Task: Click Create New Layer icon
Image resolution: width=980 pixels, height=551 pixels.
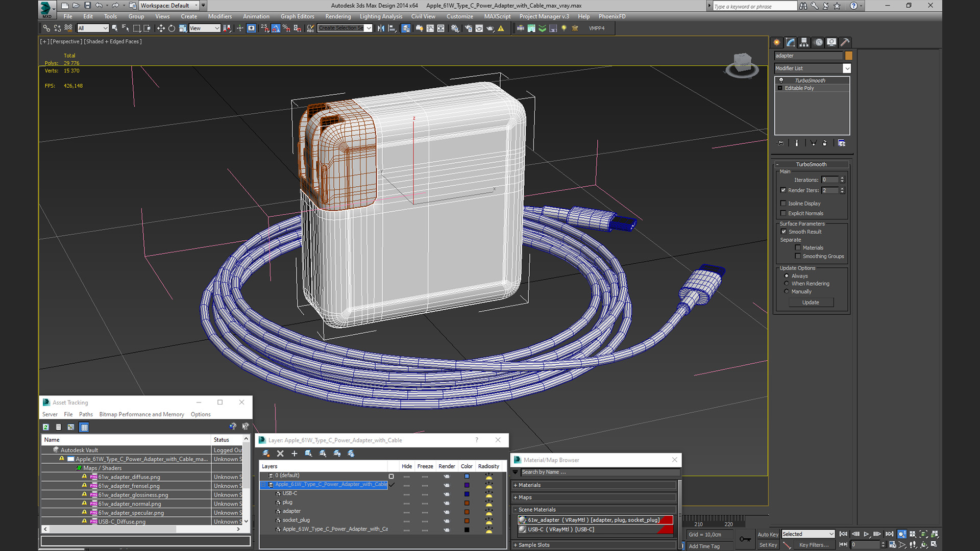Action: [x=266, y=454]
